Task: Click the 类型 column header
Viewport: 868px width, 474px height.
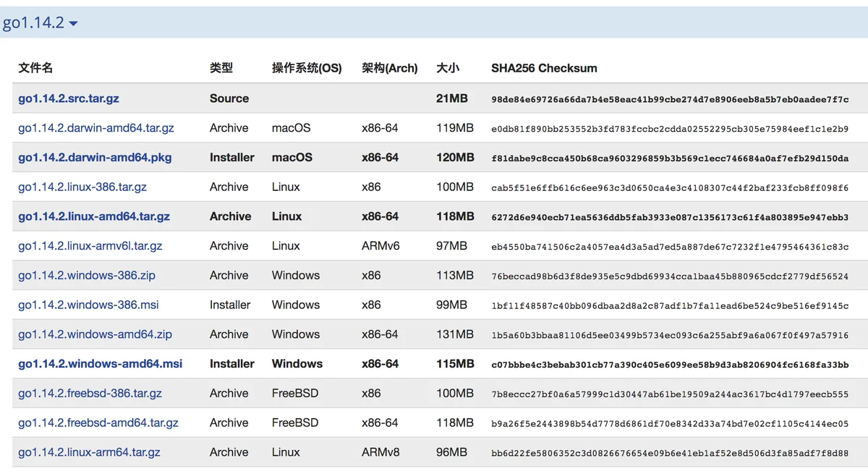Action: point(221,68)
